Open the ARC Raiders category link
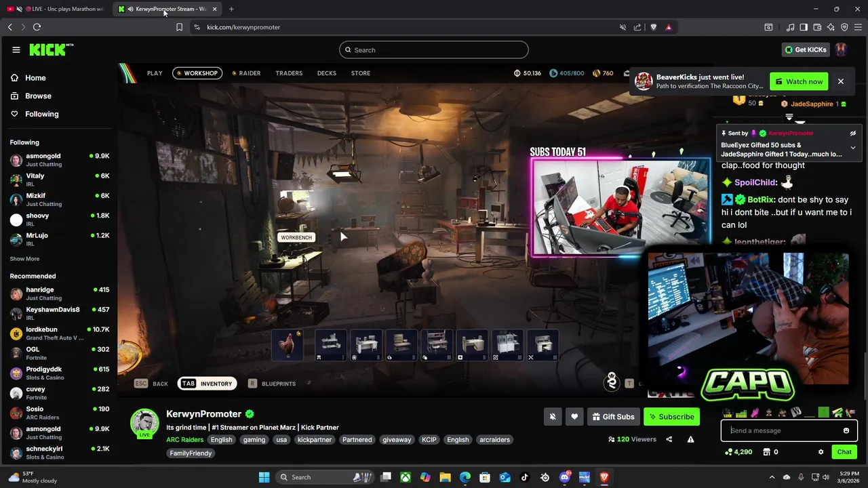868x488 pixels. click(x=184, y=440)
